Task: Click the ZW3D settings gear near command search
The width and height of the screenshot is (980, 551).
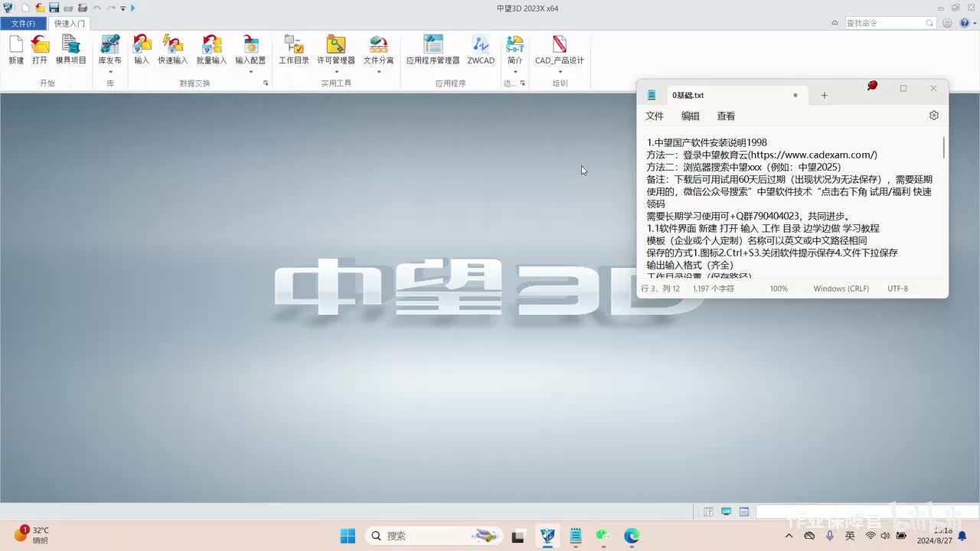Action: tap(947, 23)
